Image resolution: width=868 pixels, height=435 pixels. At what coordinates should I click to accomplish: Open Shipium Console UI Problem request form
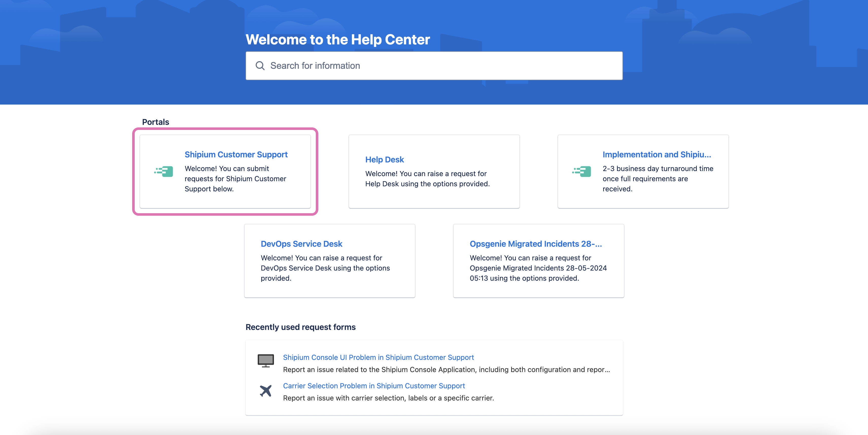click(378, 357)
